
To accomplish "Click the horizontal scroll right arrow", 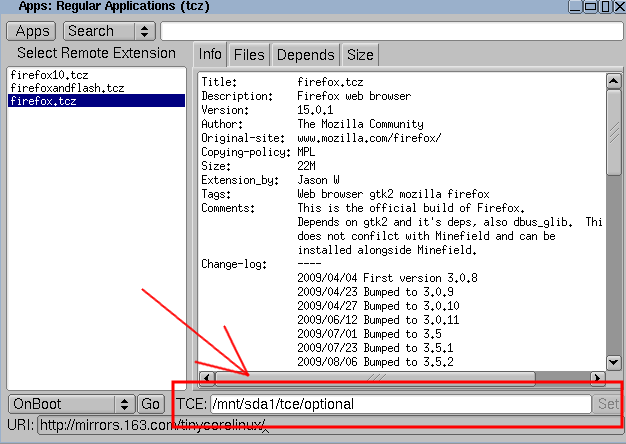I will 597,377.
